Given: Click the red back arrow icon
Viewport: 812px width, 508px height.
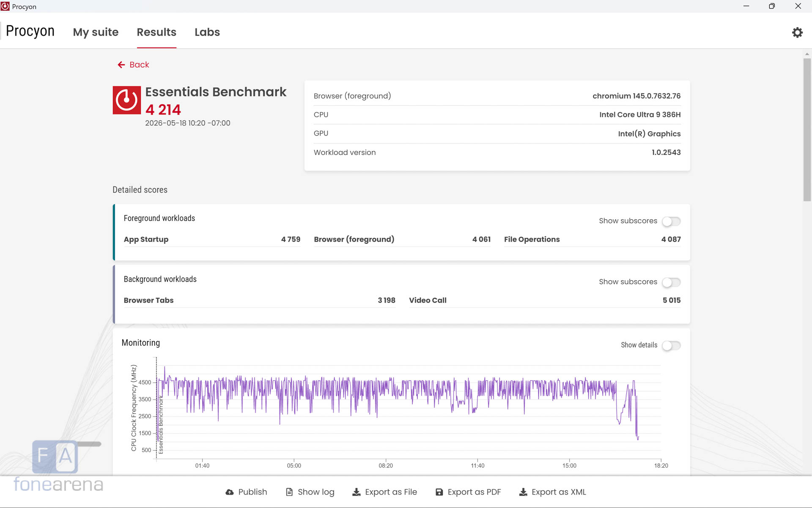Looking at the screenshot, I should 121,65.
